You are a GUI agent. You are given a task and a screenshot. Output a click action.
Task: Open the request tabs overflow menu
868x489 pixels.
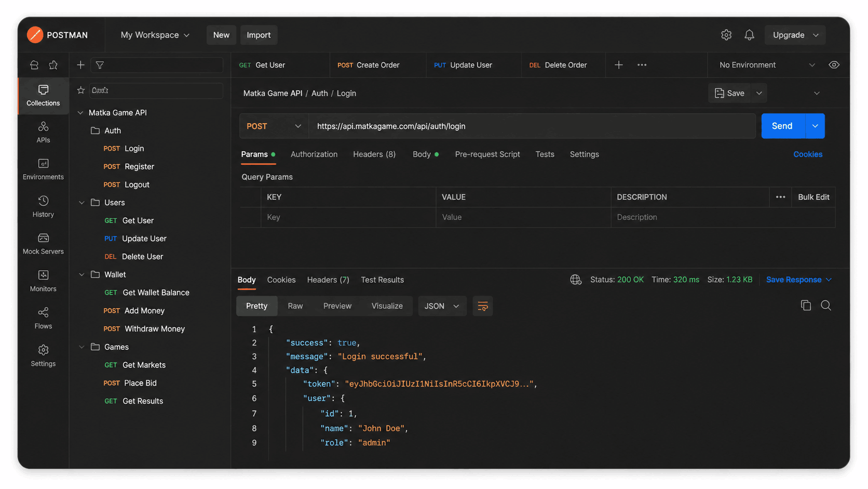coord(642,65)
